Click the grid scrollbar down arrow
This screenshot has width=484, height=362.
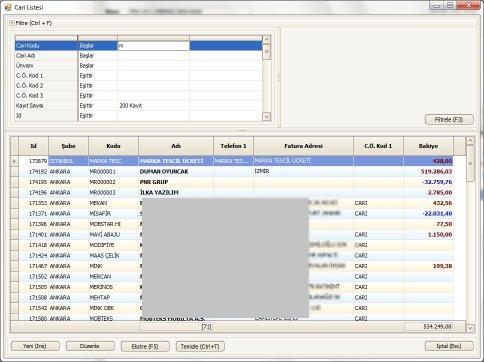(470, 328)
